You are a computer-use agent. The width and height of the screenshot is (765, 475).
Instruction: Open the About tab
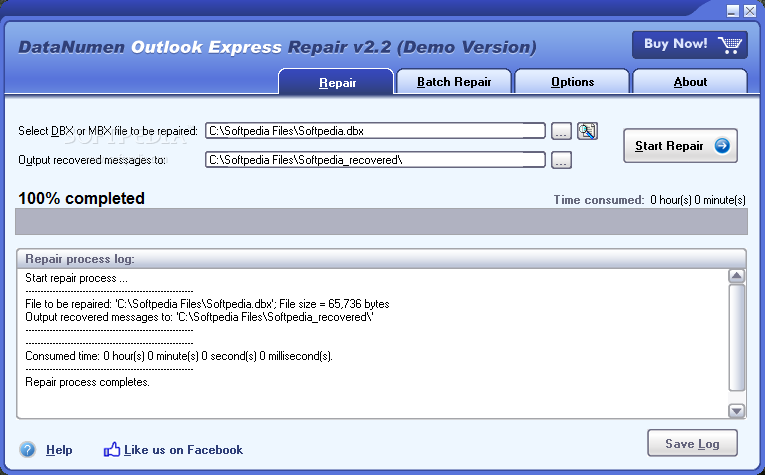[x=690, y=81]
